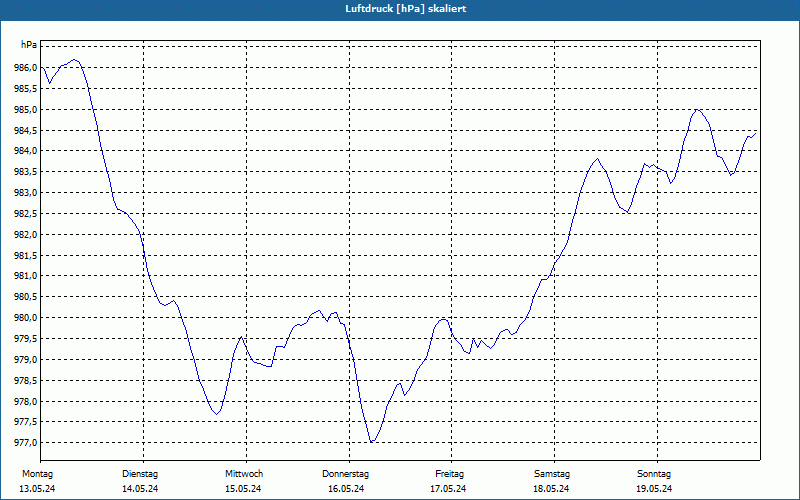Viewport: 800px width, 500px height.
Task: Click the 'Sonntag' day label
Action: point(654,474)
